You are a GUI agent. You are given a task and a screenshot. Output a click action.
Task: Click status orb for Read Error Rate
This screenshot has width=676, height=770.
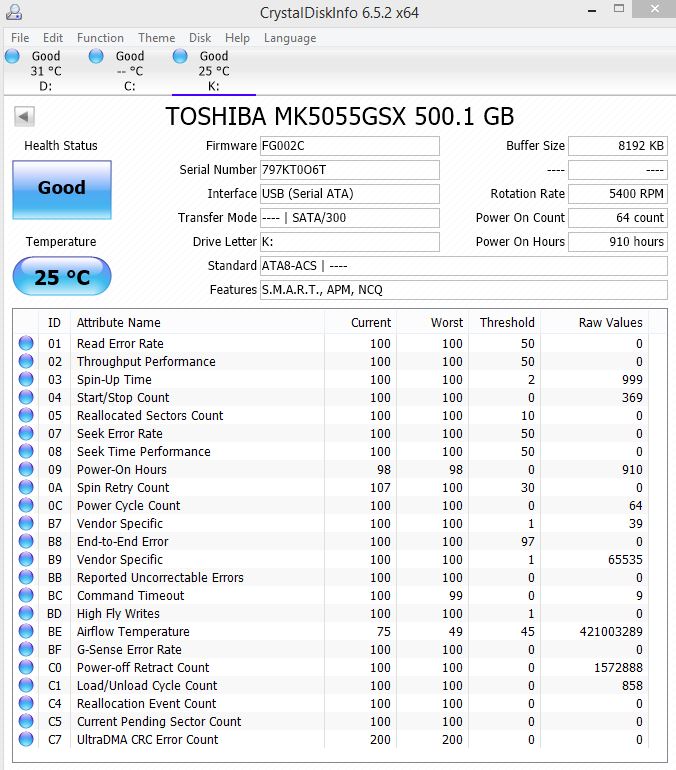(26, 343)
